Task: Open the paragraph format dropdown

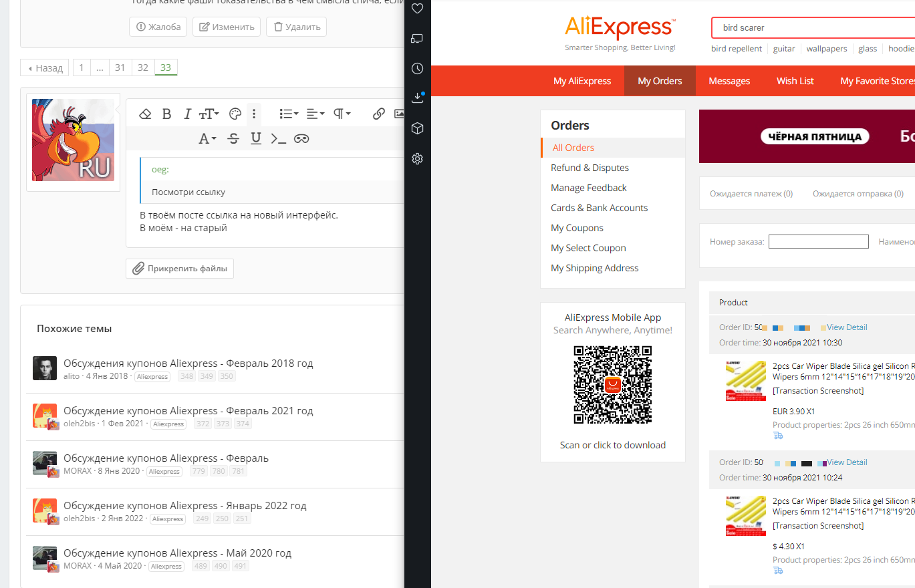Action: tap(342, 114)
